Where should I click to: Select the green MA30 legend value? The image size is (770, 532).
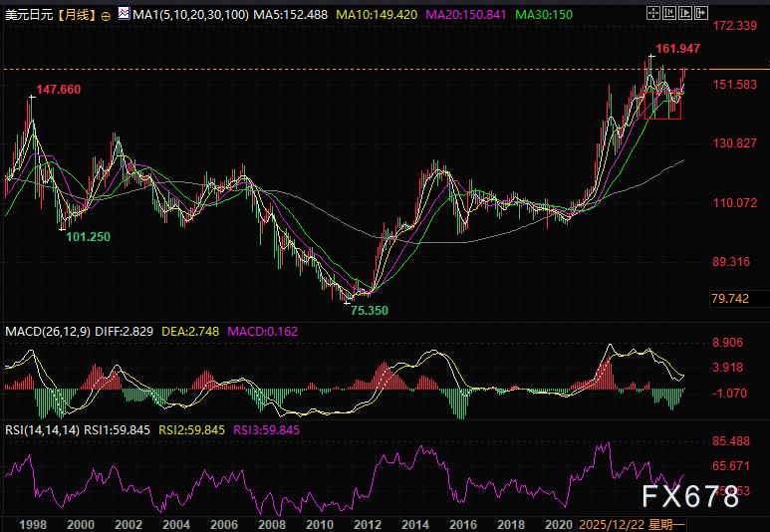(x=546, y=15)
